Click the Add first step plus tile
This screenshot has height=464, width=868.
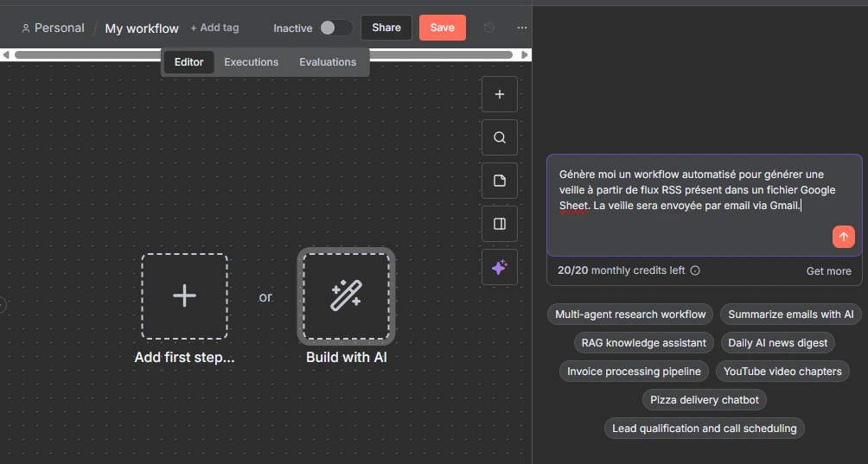pyautogui.click(x=184, y=296)
